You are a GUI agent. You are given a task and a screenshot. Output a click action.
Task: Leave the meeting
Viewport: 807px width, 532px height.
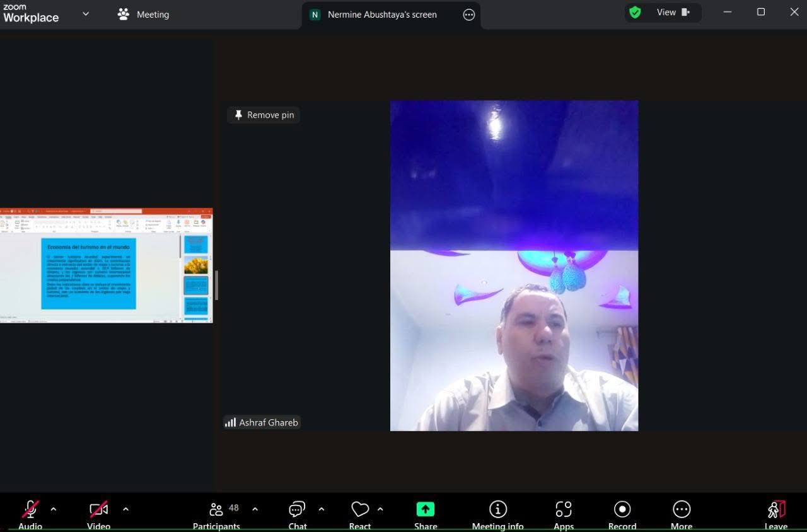(776, 513)
